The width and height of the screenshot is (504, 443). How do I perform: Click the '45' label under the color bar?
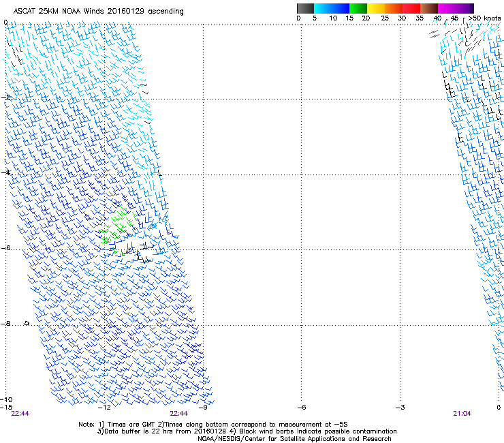[x=454, y=18]
